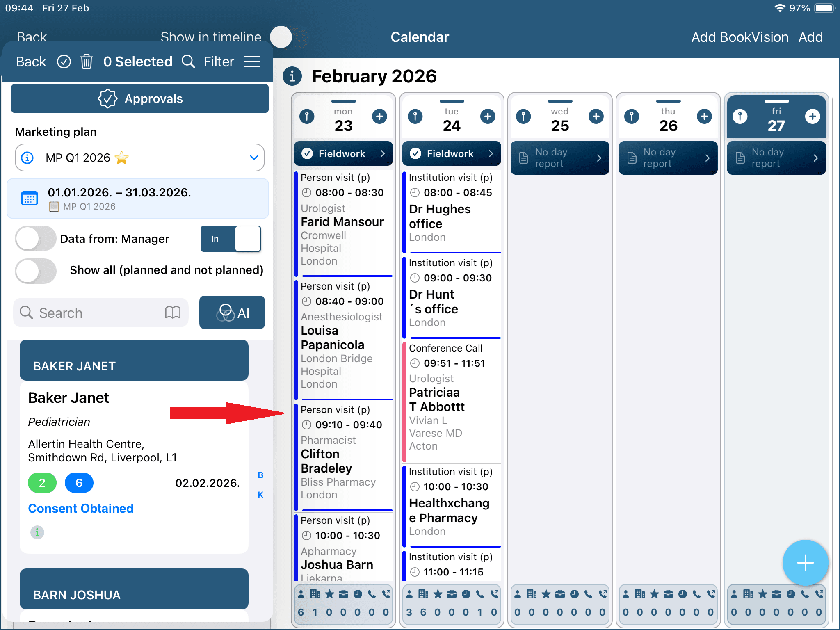840x630 pixels.
Task: Click the Approvals button
Action: point(140,98)
